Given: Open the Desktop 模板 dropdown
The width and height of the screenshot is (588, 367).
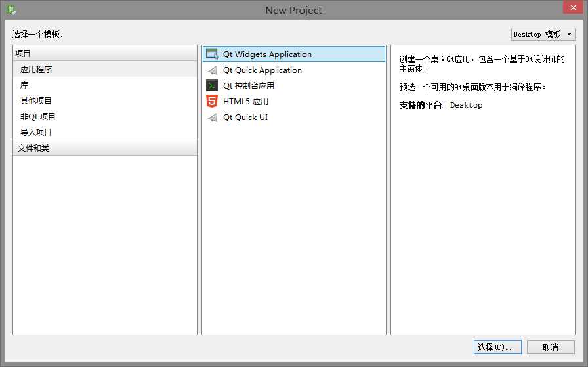Looking at the screenshot, I should (543, 34).
